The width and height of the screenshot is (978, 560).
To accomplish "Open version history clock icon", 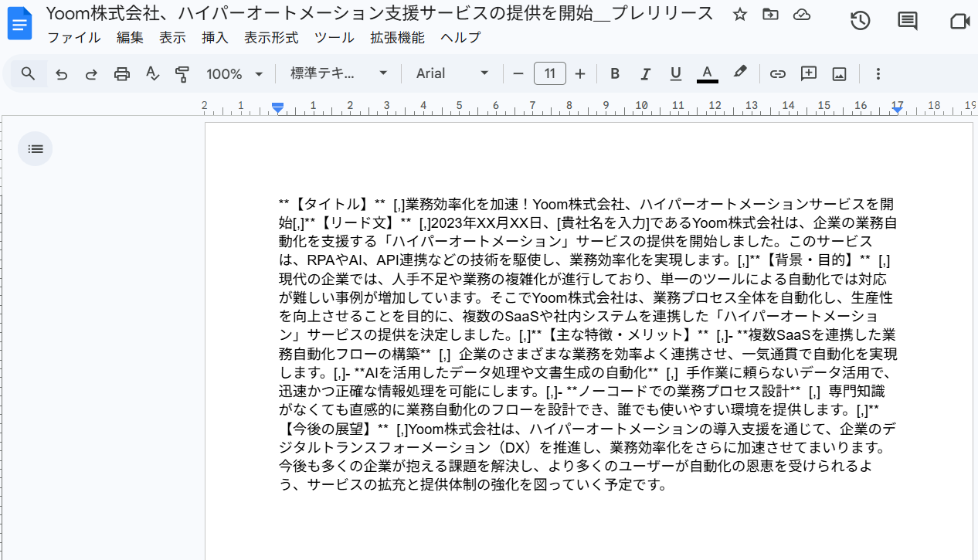I will coord(861,21).
